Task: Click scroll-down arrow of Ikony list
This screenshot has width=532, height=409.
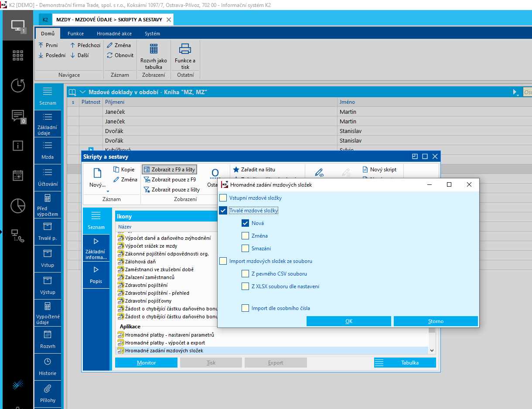Action: tap(432, 350)
